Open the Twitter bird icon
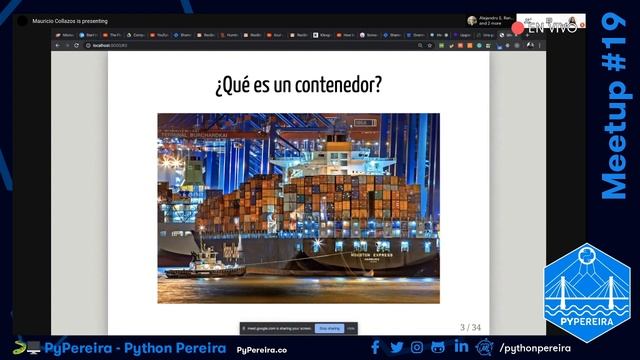This screenshot has height=360, width=640. click(396, 347)
